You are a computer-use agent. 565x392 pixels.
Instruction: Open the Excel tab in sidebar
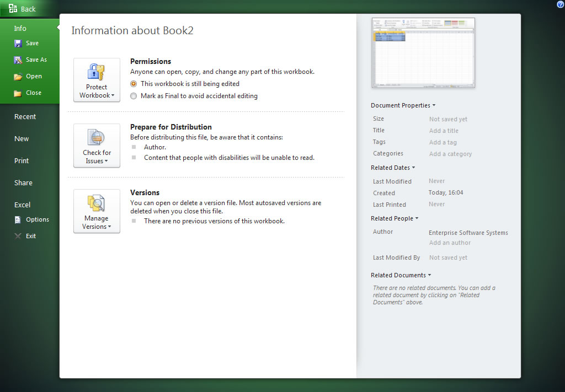[22, 205]
